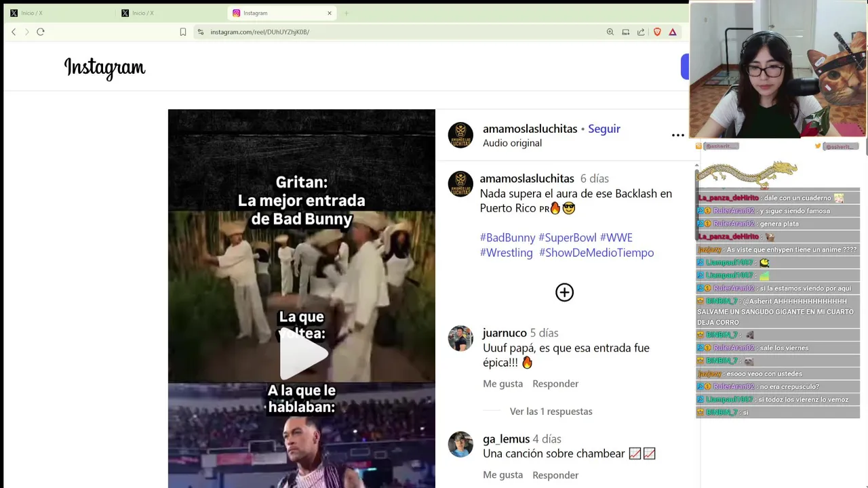Like ga_lemus's comment with Me gusta
Image resolution: width=868 pixels, height=488 pixels.
502,475
